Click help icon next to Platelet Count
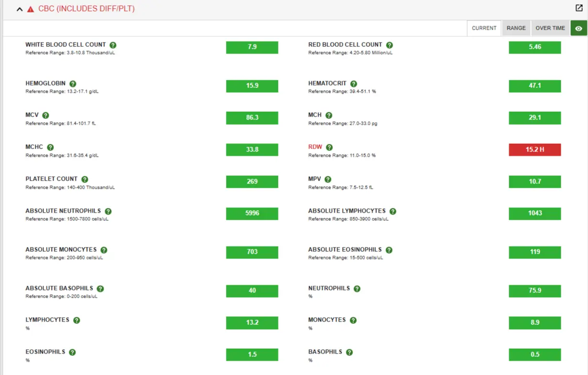This screenshot has width=588, height=375. [x=85, y=180]
